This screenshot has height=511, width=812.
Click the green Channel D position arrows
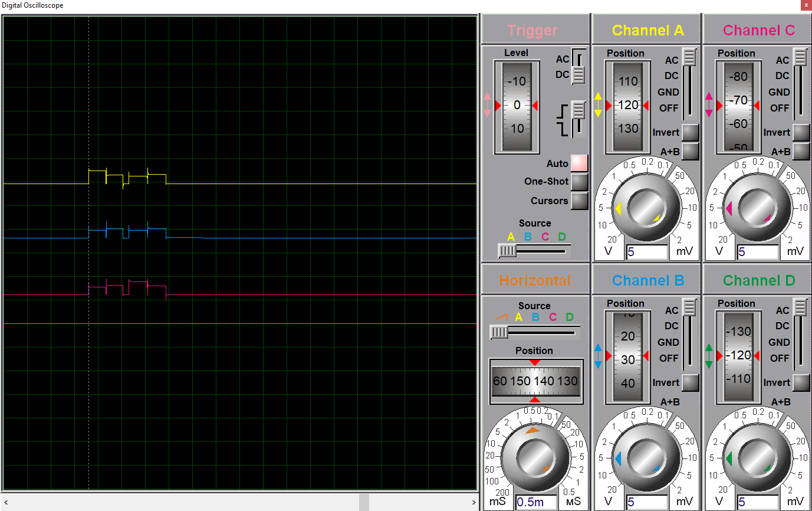[x=709, y=356]
